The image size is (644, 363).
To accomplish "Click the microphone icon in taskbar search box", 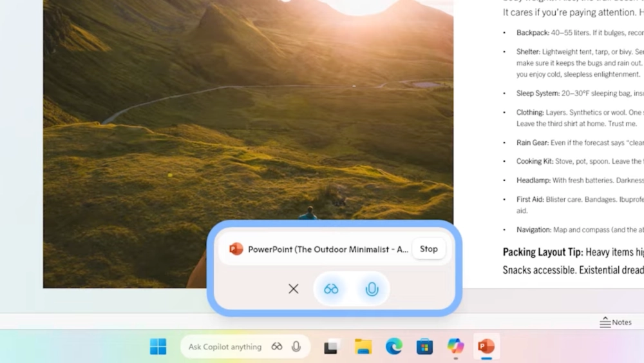I will pos(296,347).
